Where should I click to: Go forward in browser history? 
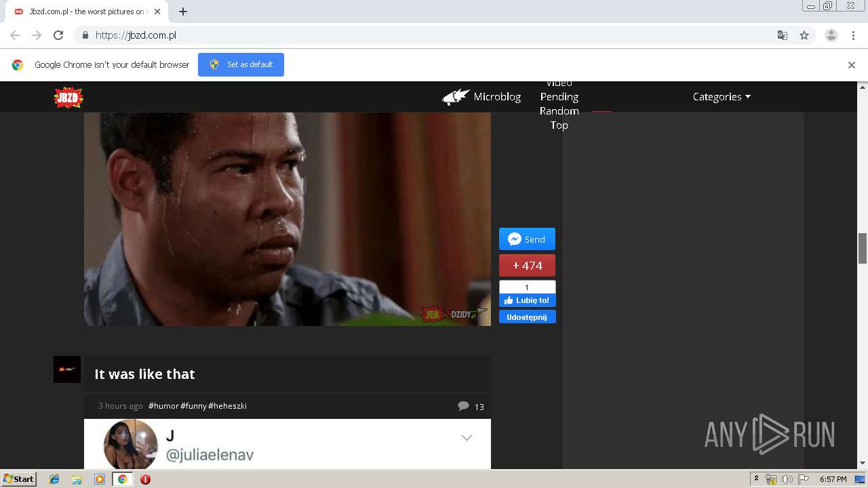(37, 35)
